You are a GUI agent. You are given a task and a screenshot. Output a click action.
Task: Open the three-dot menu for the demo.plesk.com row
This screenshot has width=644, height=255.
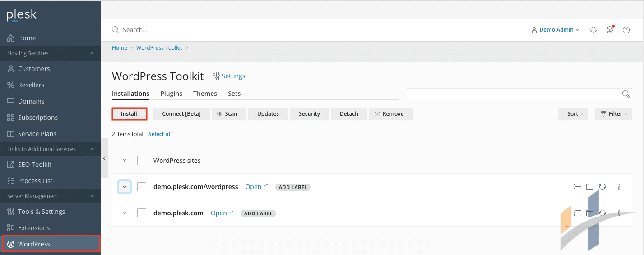coord(619,212)
